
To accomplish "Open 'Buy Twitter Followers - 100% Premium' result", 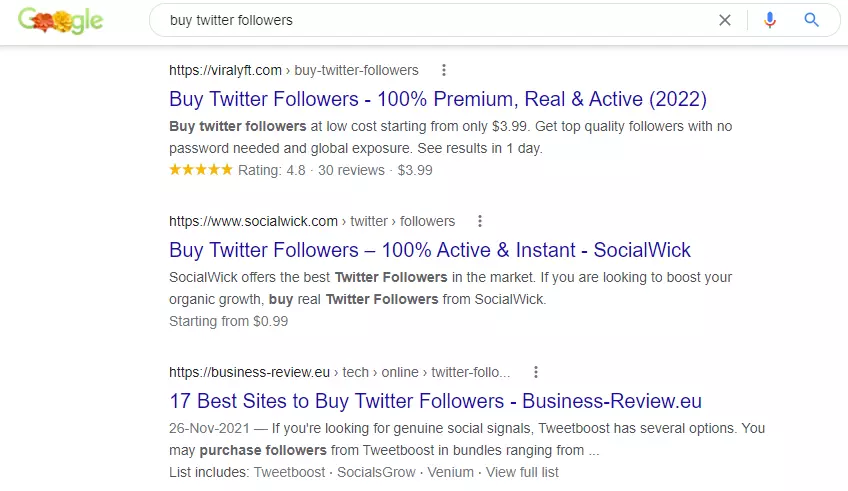I will (437, 99).
